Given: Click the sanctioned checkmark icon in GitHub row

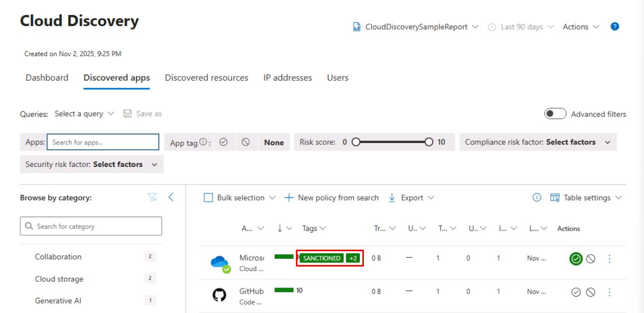Looking at the screenshot, I should coord(576,292).
